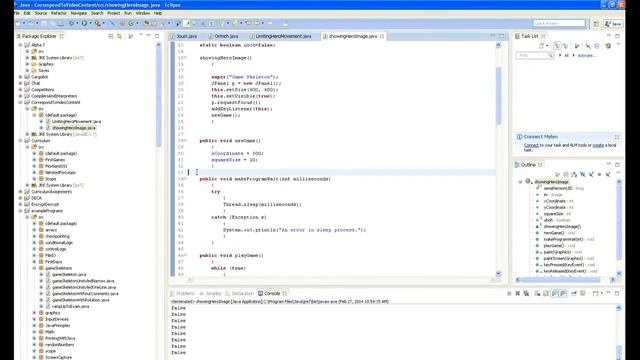Minimize the Package Explorer view

click(148, 36)
